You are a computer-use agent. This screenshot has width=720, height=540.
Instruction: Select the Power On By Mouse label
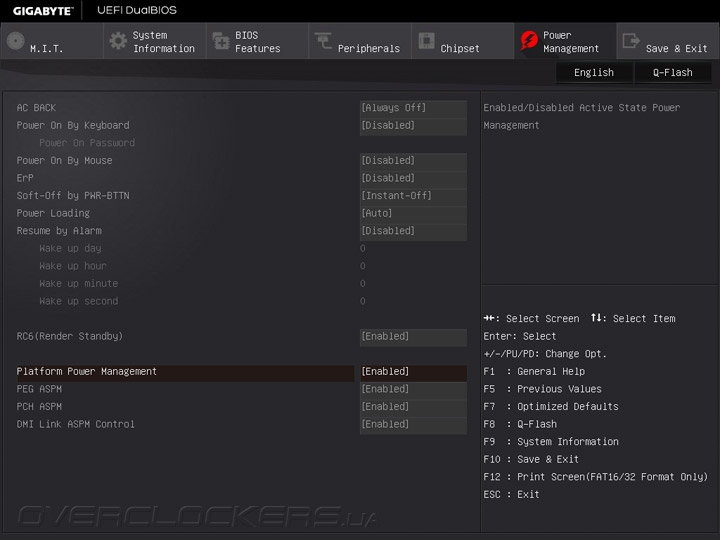click(x=64, y=161)
